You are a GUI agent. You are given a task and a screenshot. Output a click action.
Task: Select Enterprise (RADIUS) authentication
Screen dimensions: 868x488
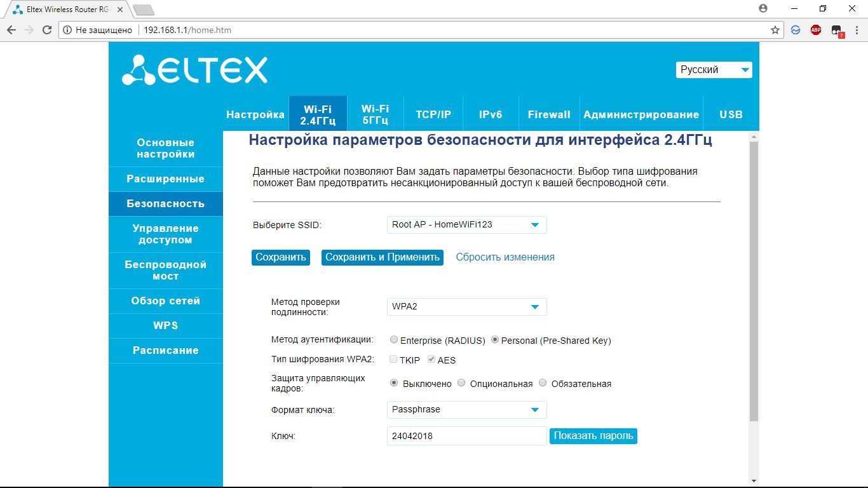tap(395, 340)
